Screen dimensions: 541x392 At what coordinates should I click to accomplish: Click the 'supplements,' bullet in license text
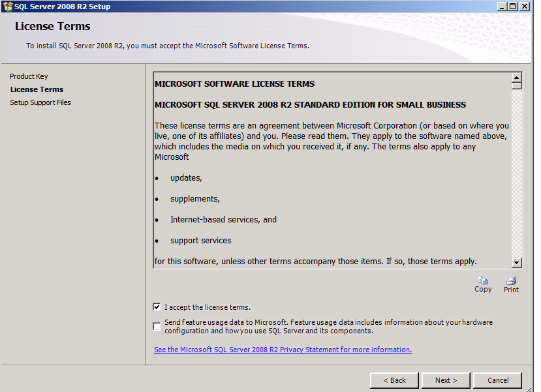coord(195,199)
